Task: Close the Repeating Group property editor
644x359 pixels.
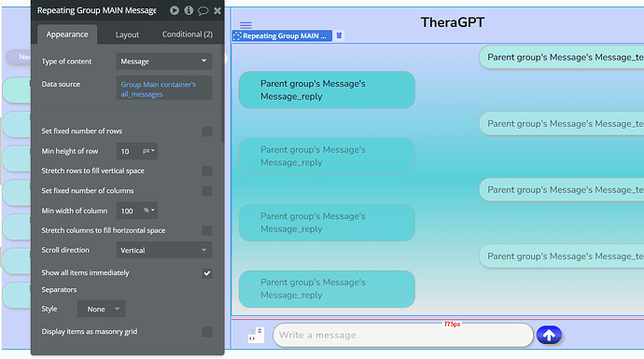Action: [217, 10]
